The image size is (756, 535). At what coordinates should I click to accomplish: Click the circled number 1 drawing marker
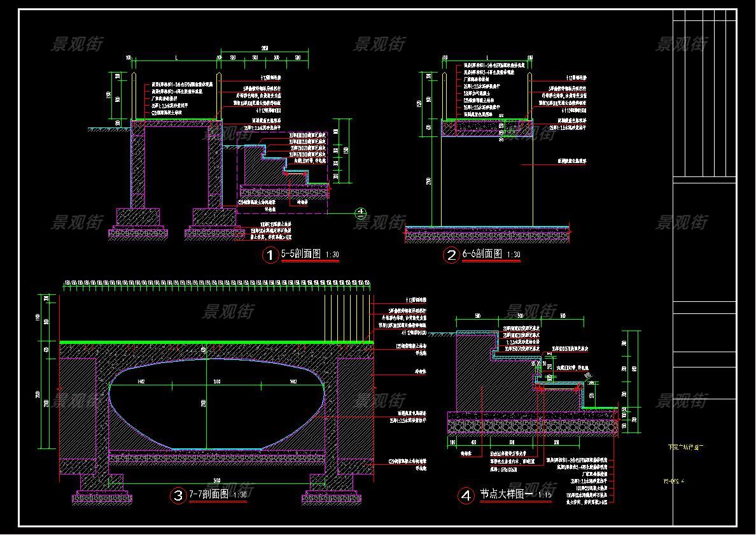(x=270, y=255)
